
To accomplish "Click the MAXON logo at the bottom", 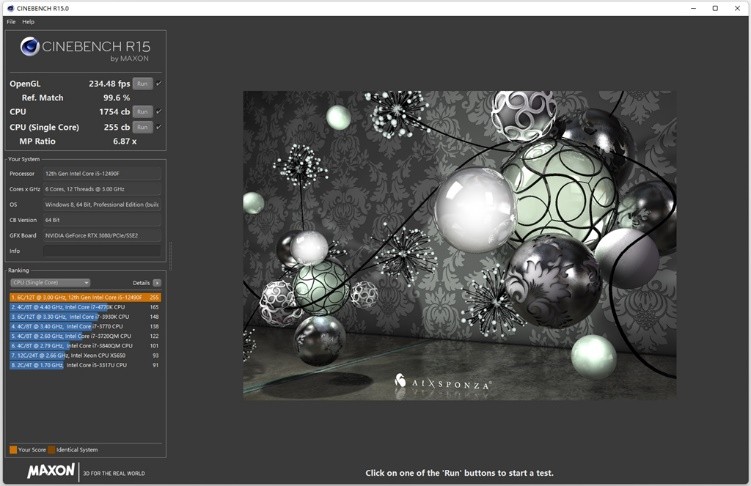I will (50, 471).
